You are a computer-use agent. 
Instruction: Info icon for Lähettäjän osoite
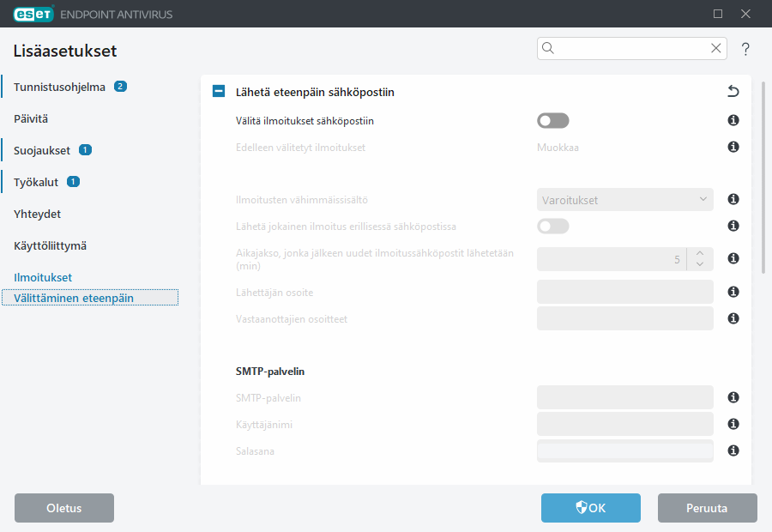733,292
